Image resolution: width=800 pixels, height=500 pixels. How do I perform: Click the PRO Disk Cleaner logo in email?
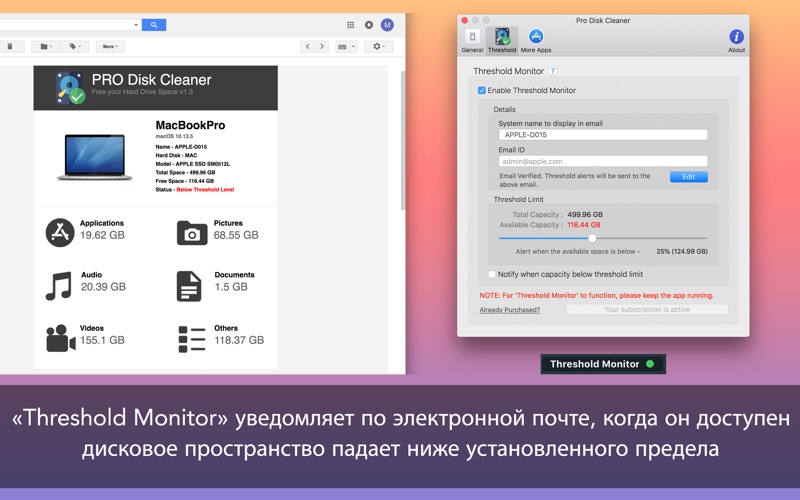[70, 88]
